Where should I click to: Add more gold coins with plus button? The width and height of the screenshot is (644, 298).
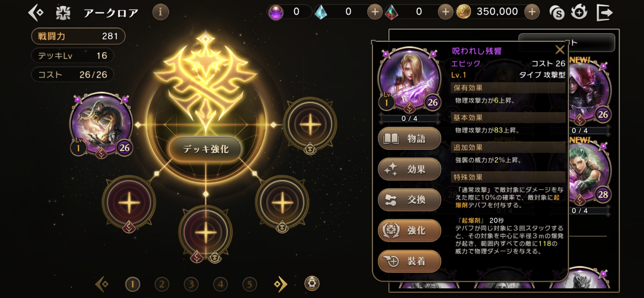tap(532, 12)
